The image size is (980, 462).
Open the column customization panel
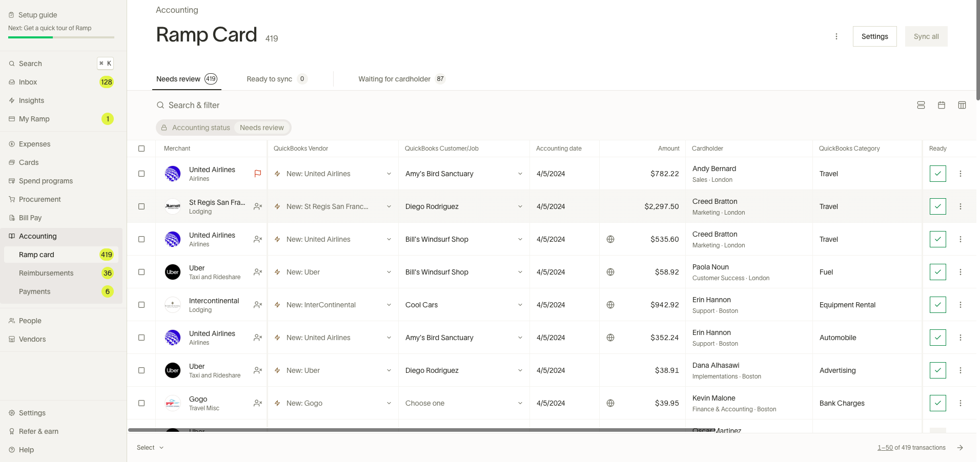coord(962,105)
